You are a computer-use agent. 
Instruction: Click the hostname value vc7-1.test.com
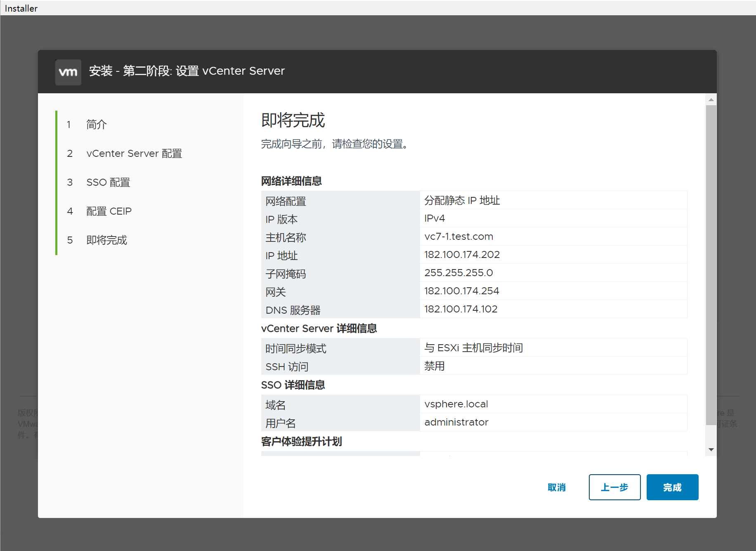click(458, 236)
